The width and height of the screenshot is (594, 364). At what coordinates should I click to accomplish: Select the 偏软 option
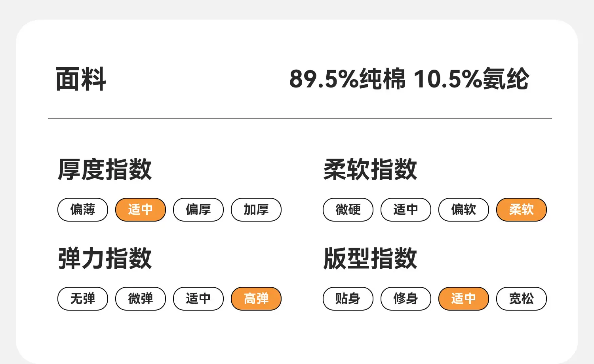464,210
